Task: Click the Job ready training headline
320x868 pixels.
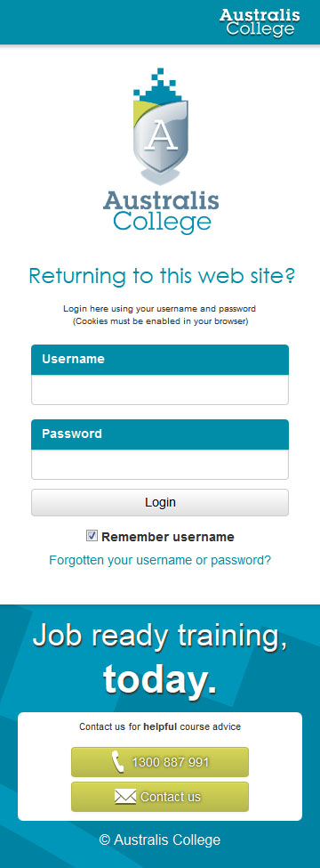Action: [x=160, y=658]
